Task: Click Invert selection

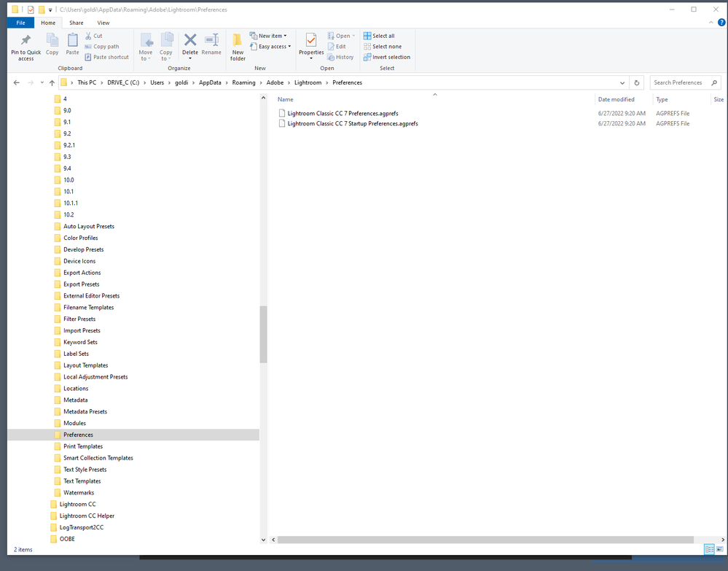Action: tap(387, 57)
